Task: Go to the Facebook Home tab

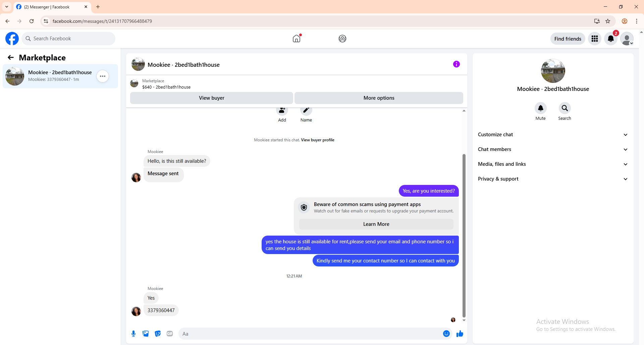Action: [297, 39]
